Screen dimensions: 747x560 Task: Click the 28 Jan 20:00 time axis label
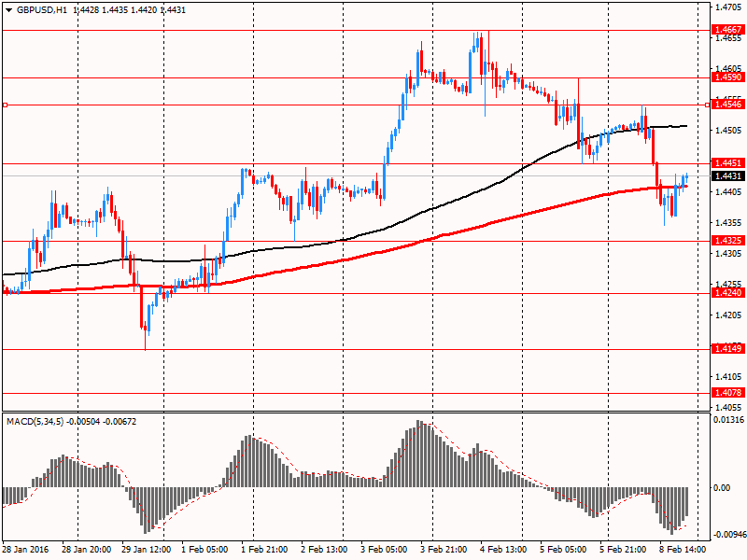coord(86,550)
